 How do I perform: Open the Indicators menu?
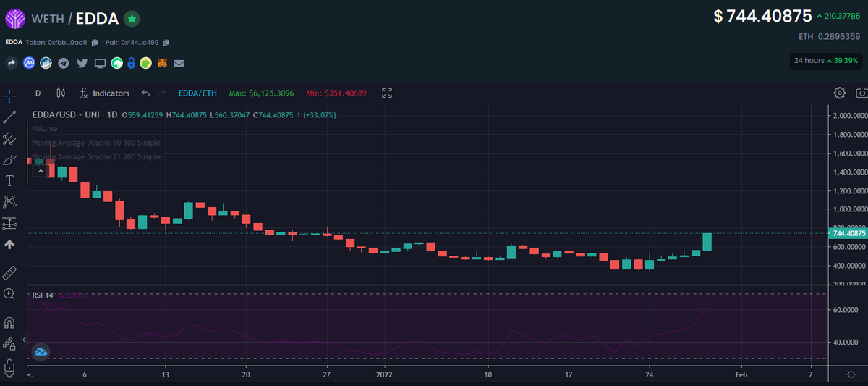coord(104,93)
